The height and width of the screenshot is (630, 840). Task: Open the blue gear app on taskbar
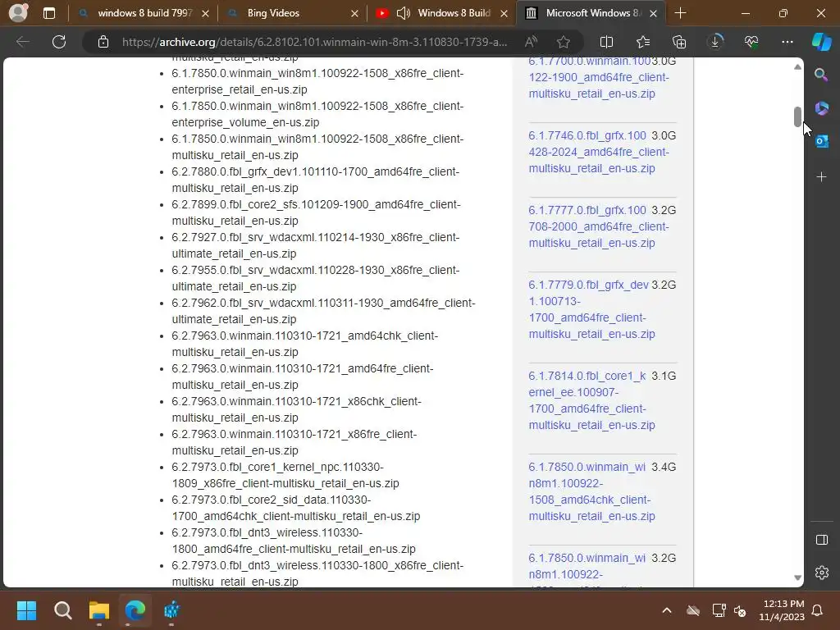coord(171,610)
